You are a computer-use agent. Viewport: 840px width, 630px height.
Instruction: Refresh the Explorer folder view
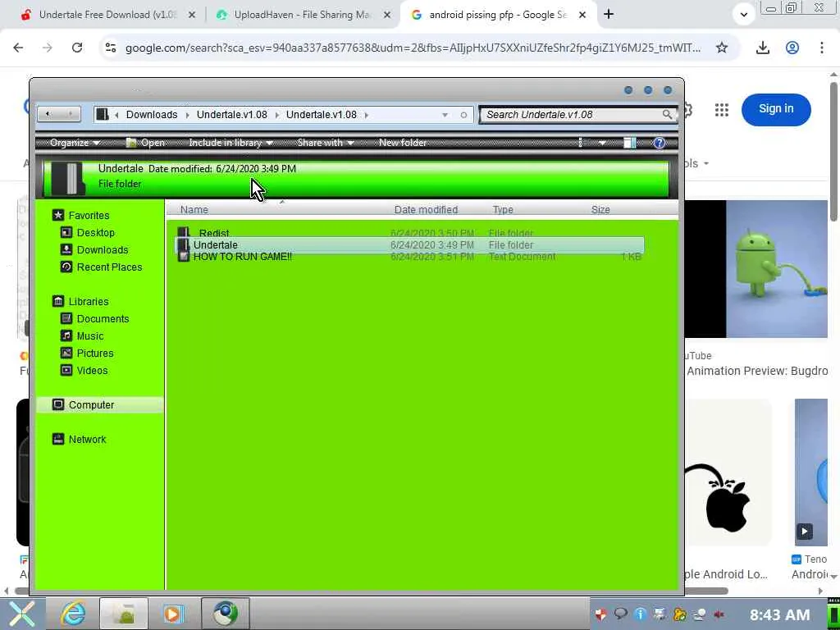[463, 115]
